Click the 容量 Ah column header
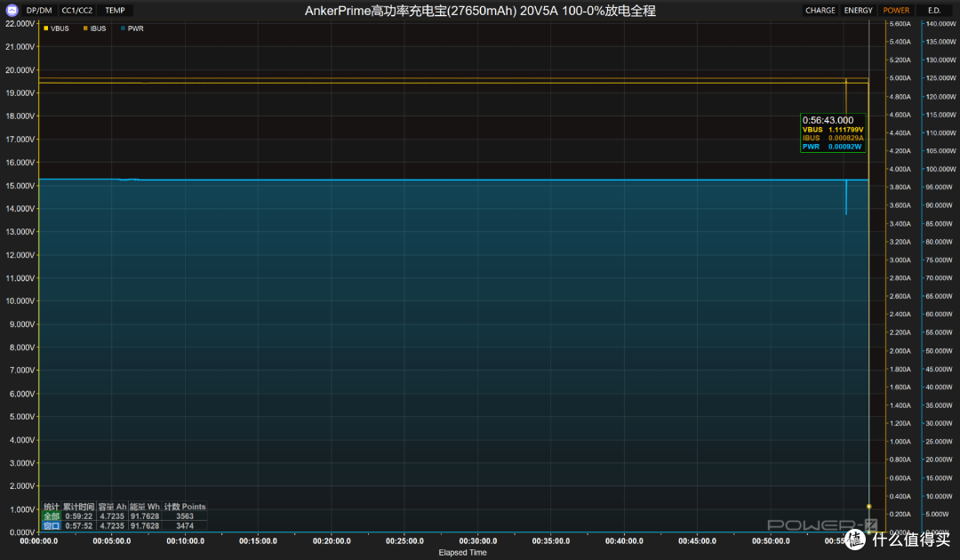 click(113, 507)
